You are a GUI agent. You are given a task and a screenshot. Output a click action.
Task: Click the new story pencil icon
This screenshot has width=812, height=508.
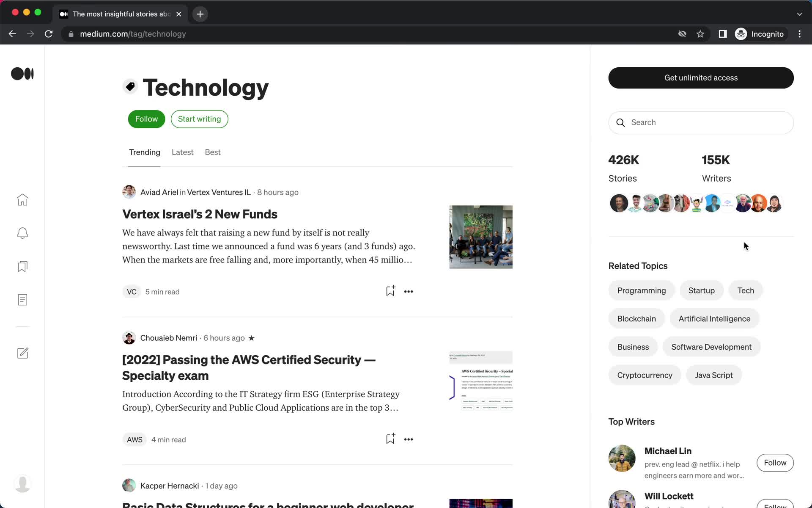22,353
